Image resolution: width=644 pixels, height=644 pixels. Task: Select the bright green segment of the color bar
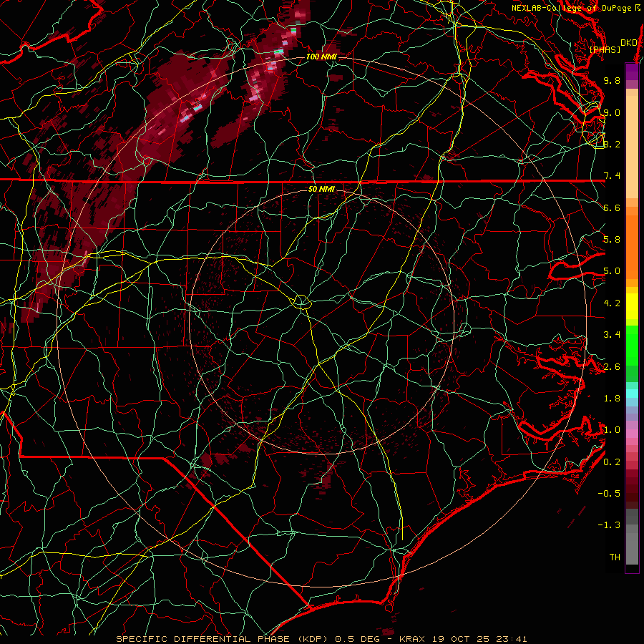pyautogui.click(x=632, y=345)
